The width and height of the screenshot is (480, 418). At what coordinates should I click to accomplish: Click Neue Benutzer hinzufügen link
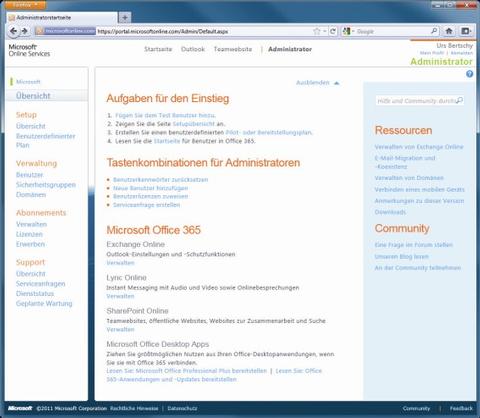click(x=150, y=188)
